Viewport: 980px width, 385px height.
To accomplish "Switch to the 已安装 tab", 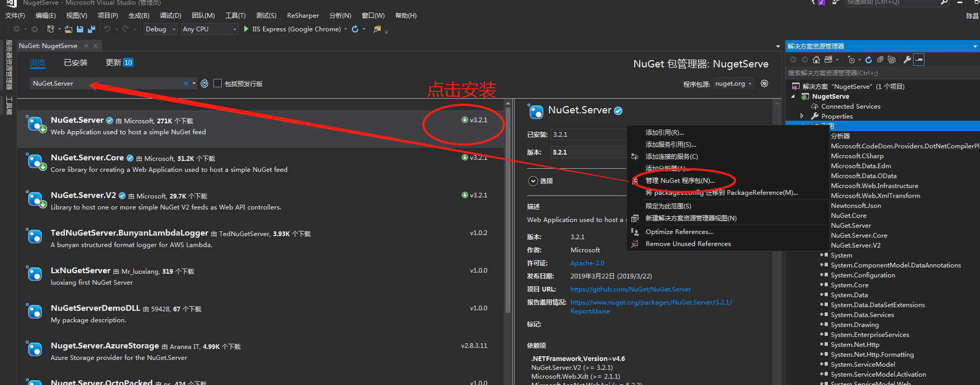I will [x=76, y=63].
